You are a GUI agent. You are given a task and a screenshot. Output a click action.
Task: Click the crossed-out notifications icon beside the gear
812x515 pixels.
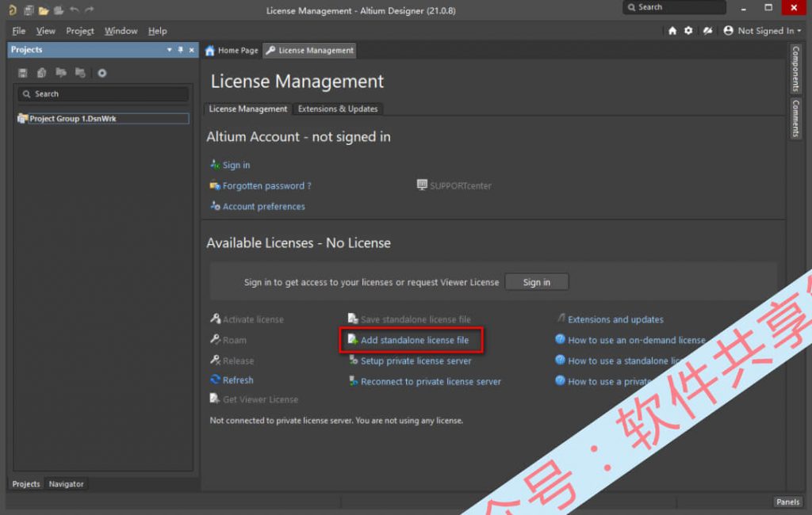point(707,31)
